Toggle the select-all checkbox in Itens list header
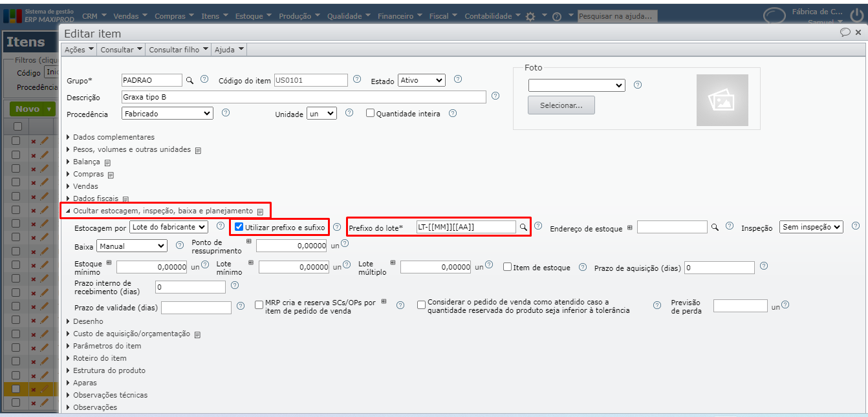868x417 pixels. 17,126
